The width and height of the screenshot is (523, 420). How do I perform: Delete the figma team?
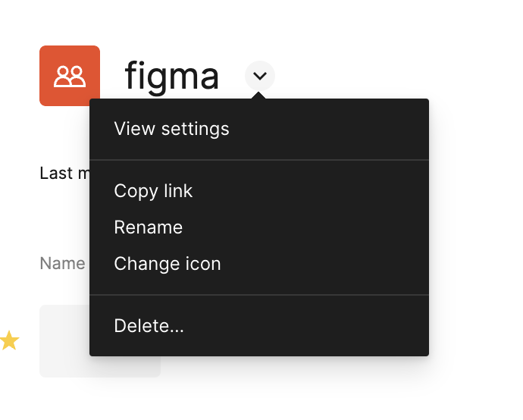(x=149, y=326)
